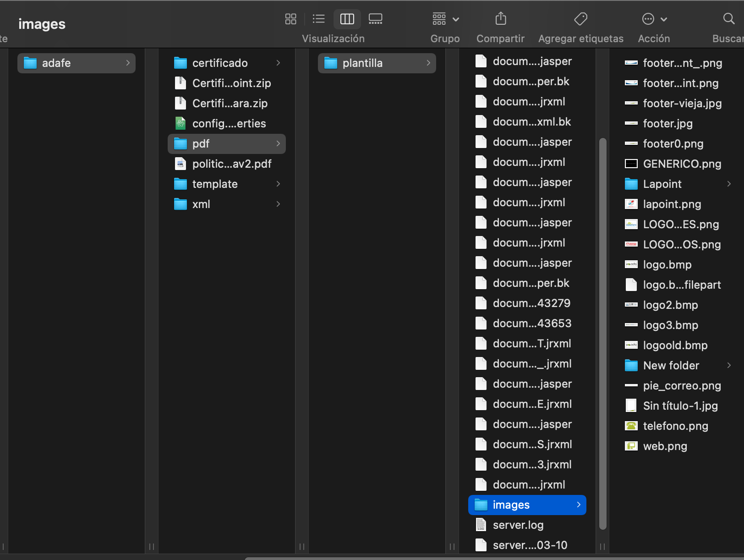The width and height of the screenshot is (744, 560).
Task: Select column view mode
Action: (x=347, y=19)
